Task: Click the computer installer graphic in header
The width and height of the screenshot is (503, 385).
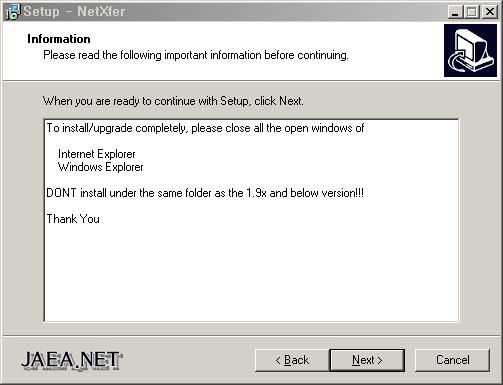Action: 470,50
